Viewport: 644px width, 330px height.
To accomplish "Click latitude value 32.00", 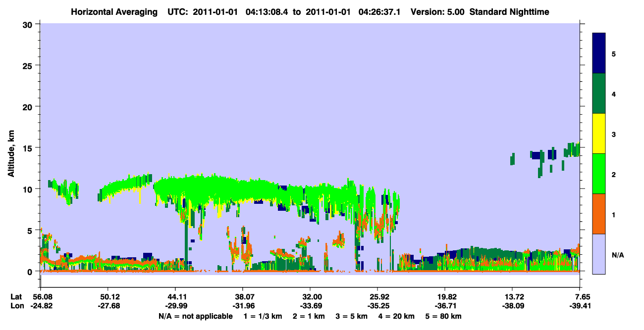I will [310, 297].
